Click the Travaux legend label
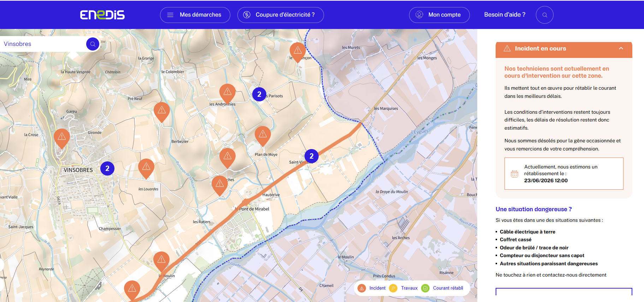The image size is (644, 302). pyautogui.click(x=409, y=288)
